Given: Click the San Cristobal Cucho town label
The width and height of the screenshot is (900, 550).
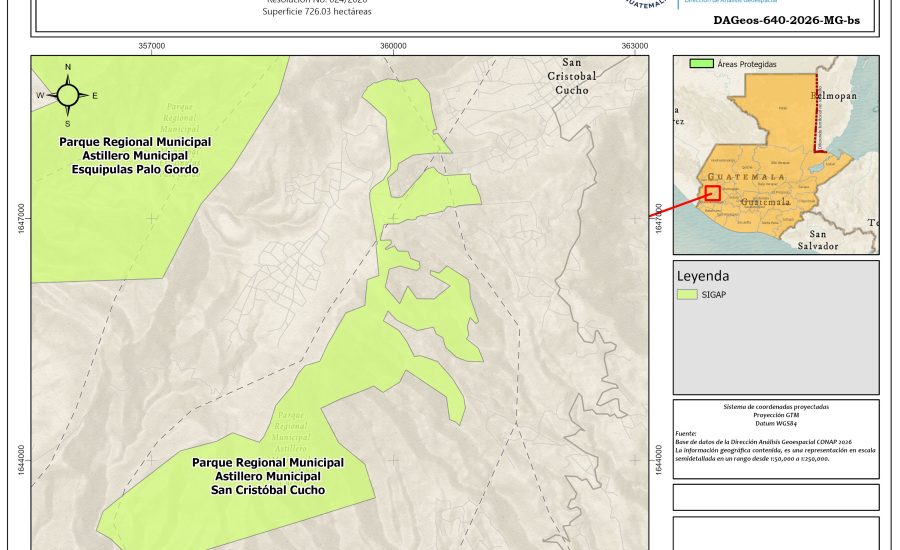Looking at the screenshot, I should 571,75.
